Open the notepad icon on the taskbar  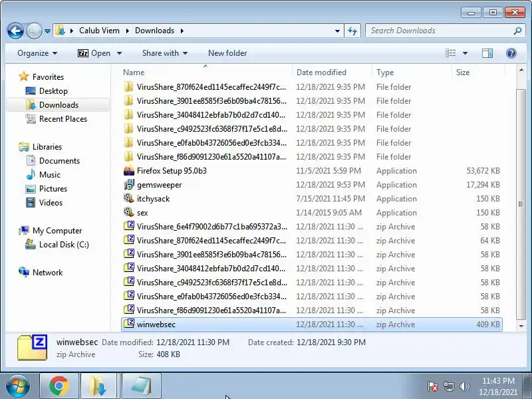point(141,386)
